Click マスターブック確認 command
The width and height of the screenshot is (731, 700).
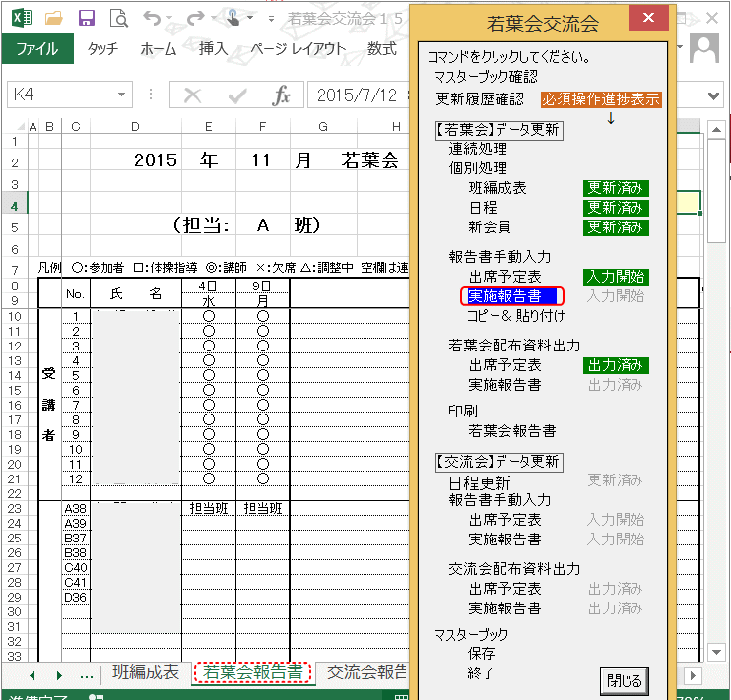487,76
